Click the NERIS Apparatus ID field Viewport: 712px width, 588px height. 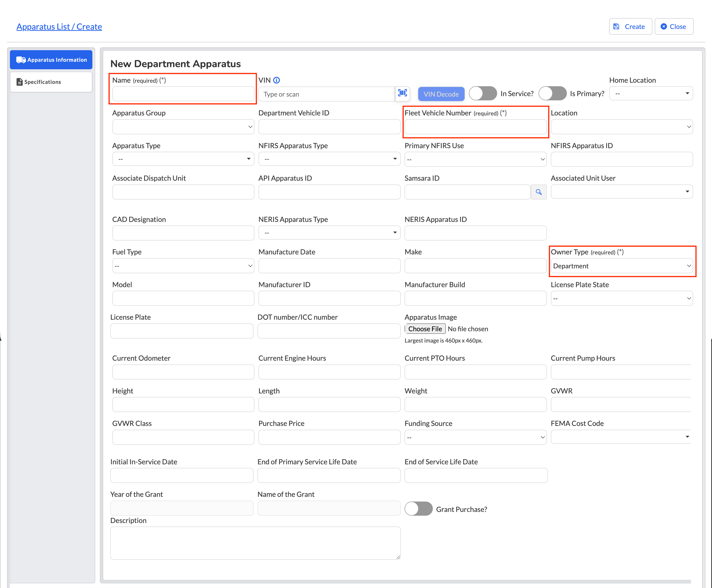click(x=475, y=233)
